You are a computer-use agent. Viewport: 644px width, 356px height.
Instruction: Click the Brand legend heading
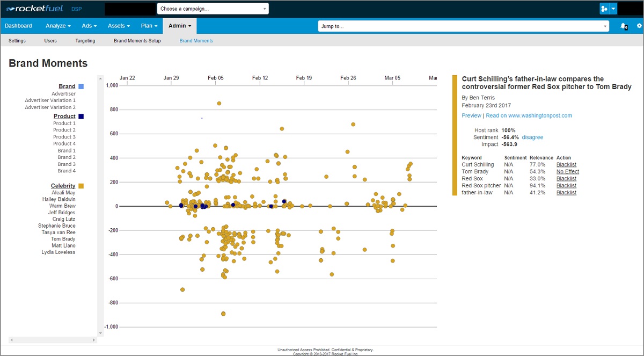(x=67, y=86)
